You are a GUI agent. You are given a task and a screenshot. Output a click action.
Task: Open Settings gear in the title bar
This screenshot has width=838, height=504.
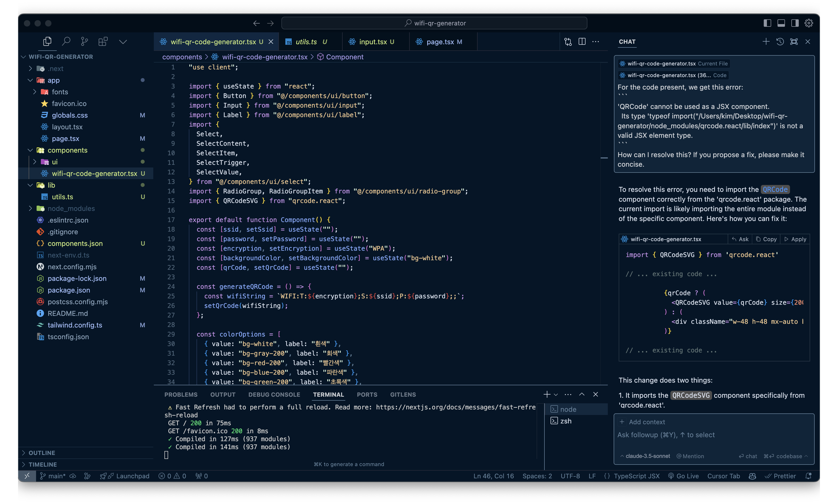[x=809, y=23]
